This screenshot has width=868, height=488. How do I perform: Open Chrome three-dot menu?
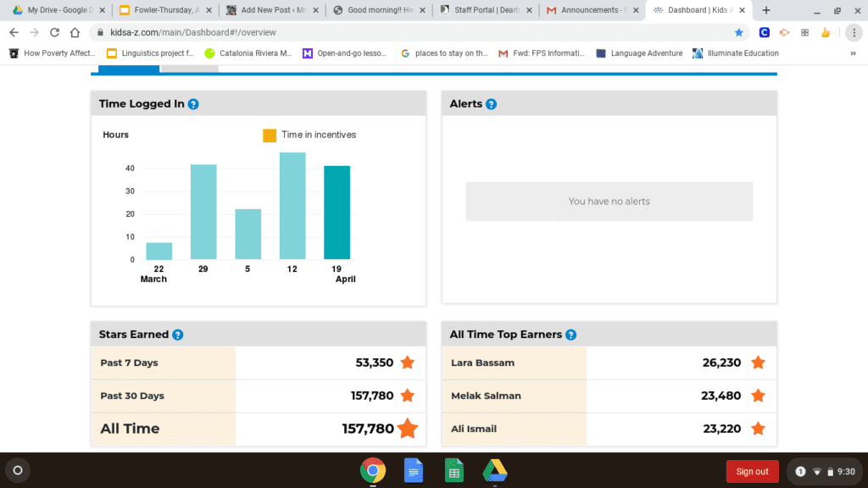(854, 33)
